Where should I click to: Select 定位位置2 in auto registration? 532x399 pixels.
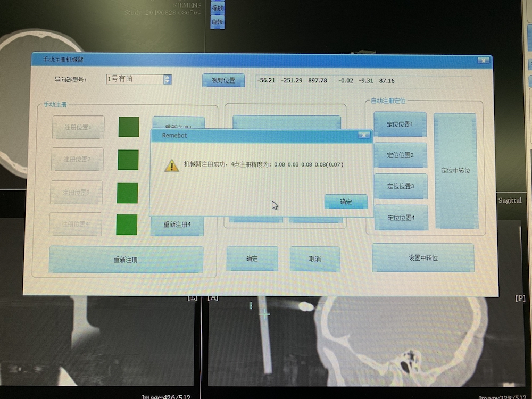[x=400, y=155]
